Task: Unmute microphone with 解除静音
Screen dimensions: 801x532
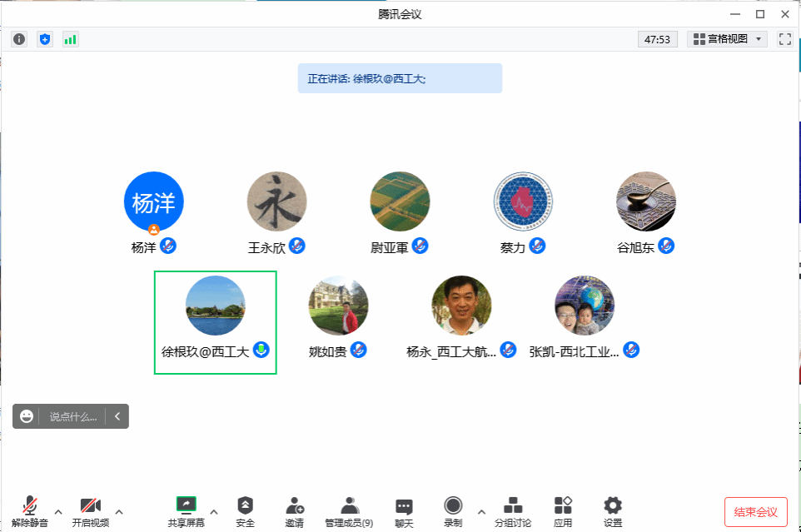Action: click(x=30, y=510)
